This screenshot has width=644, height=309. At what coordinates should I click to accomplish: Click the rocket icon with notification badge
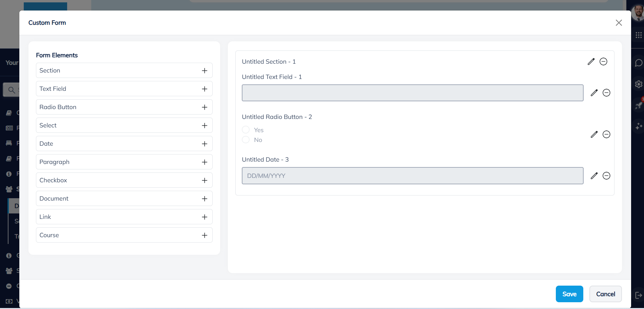point(639,105)
